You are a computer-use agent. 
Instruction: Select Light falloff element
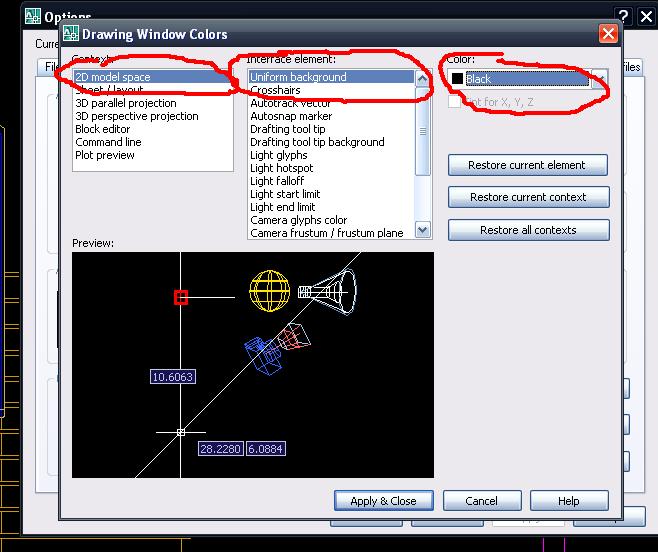click(x=331, y=181)
